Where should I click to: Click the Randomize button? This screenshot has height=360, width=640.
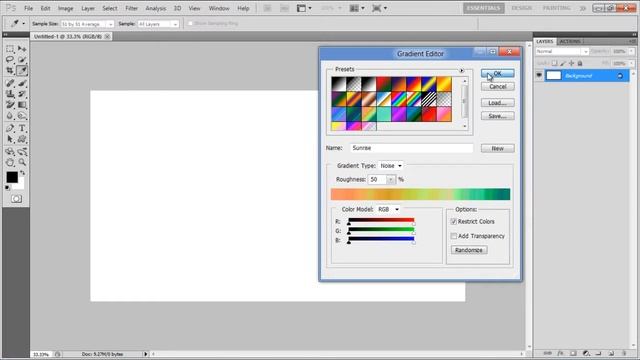[469, 250]
